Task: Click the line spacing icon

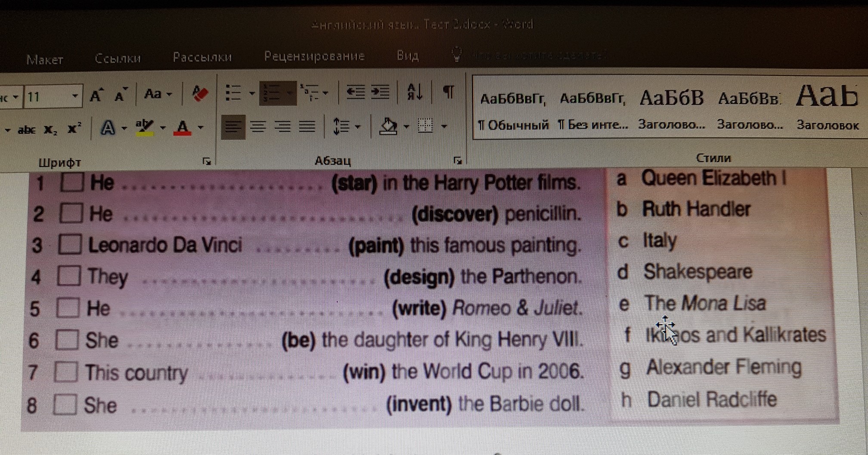Action: pyautogui.click(x=342, y=127)
